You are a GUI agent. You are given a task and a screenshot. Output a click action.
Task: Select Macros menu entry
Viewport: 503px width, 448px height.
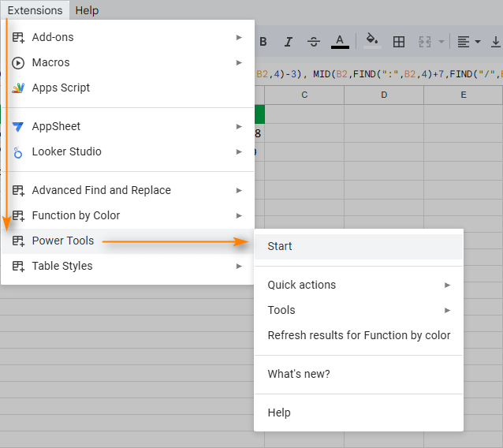(128, 62)
